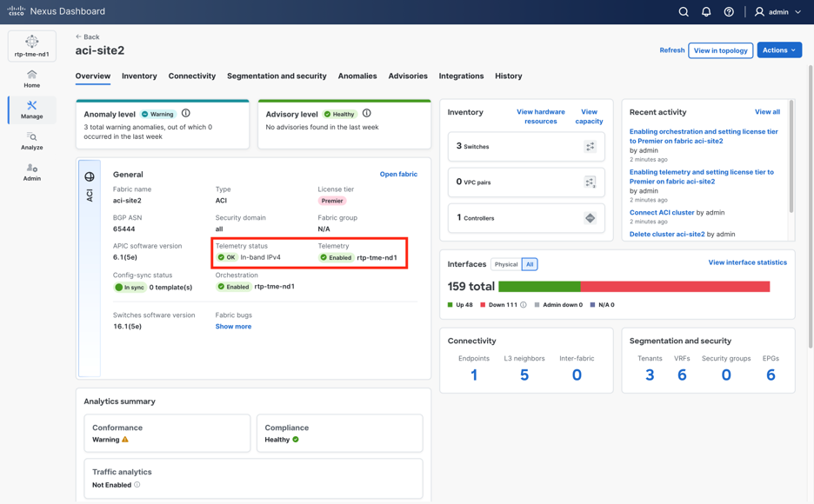Viewport: 814px width, 504px height.
Task: Click the Compliance healthy check icon
Action: [296, 439]
